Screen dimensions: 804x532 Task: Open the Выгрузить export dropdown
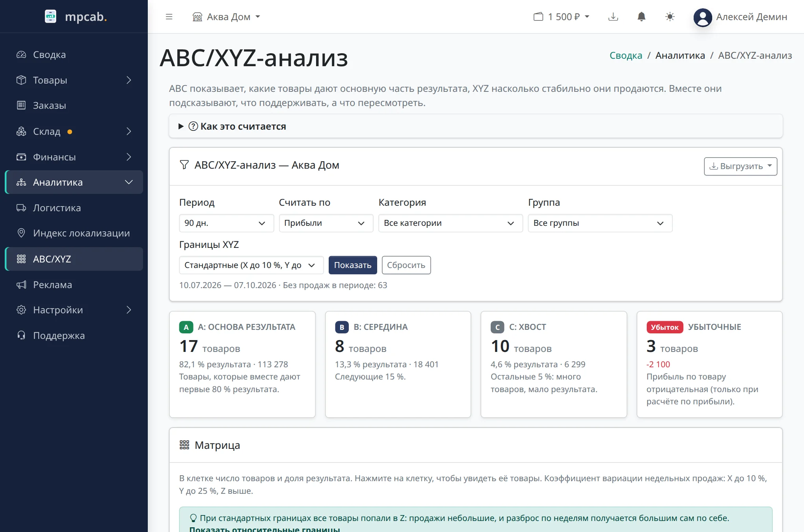[x=741, y=166]
